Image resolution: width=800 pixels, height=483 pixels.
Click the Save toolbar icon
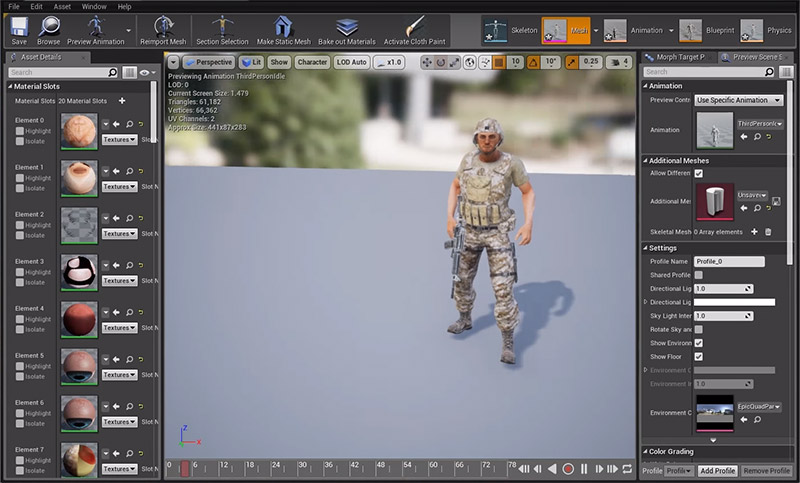(x=19, y=27)
